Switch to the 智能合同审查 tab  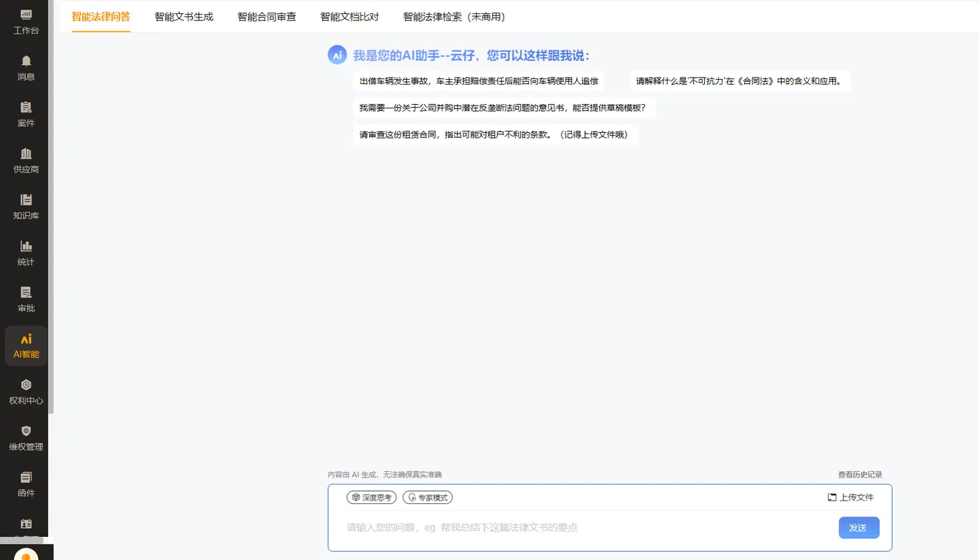[x=266, y=17]
